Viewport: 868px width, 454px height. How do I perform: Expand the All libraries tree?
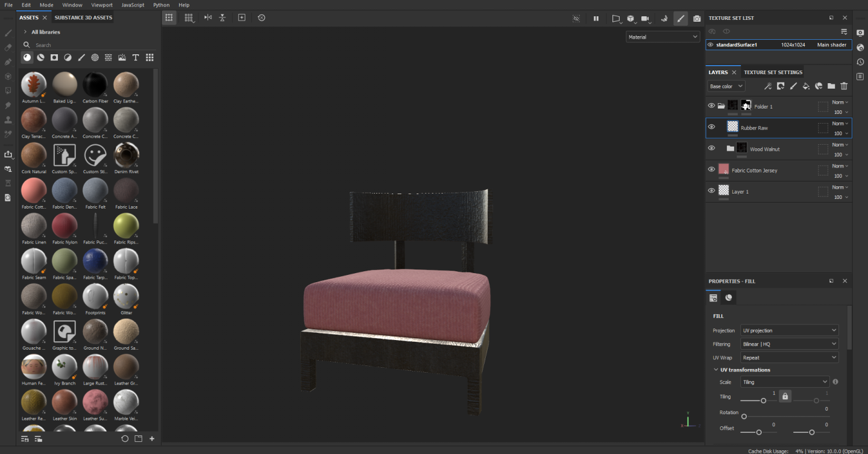25,32
